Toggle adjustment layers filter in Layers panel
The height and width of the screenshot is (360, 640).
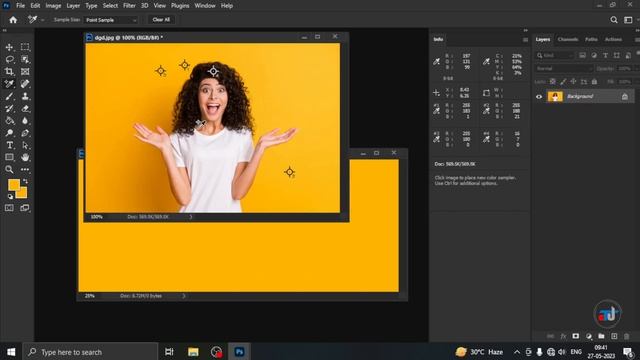(x=594, y=55)
